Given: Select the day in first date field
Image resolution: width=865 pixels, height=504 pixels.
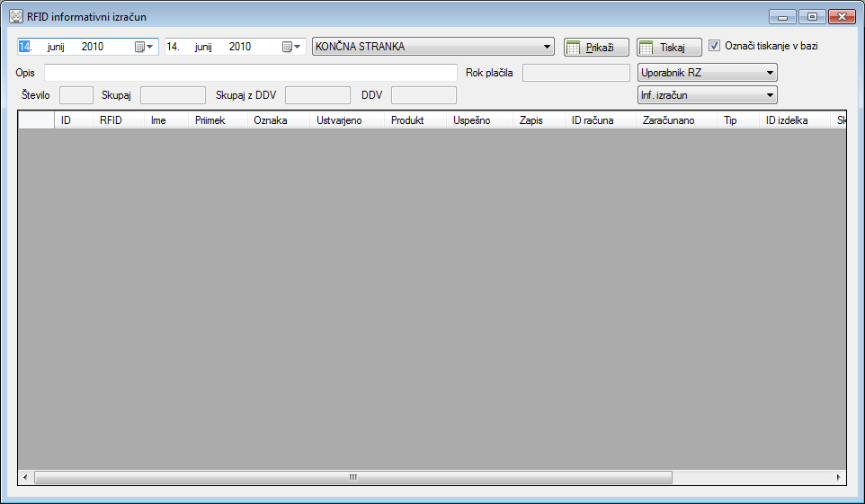Looking at the screenshot, I should 25,47.
